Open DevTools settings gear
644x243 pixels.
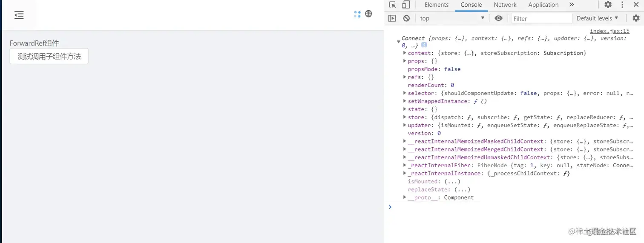(x=608, y=5)
